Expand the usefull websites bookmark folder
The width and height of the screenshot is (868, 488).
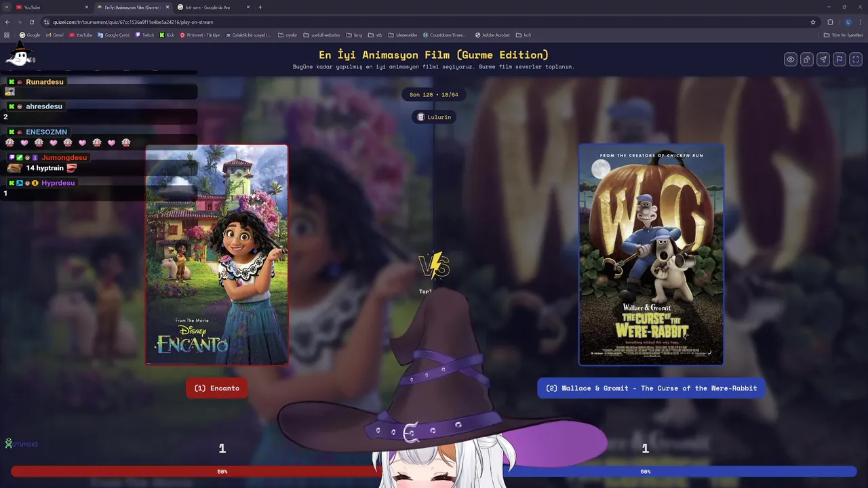pyautogui.click(x=322, y=35)
